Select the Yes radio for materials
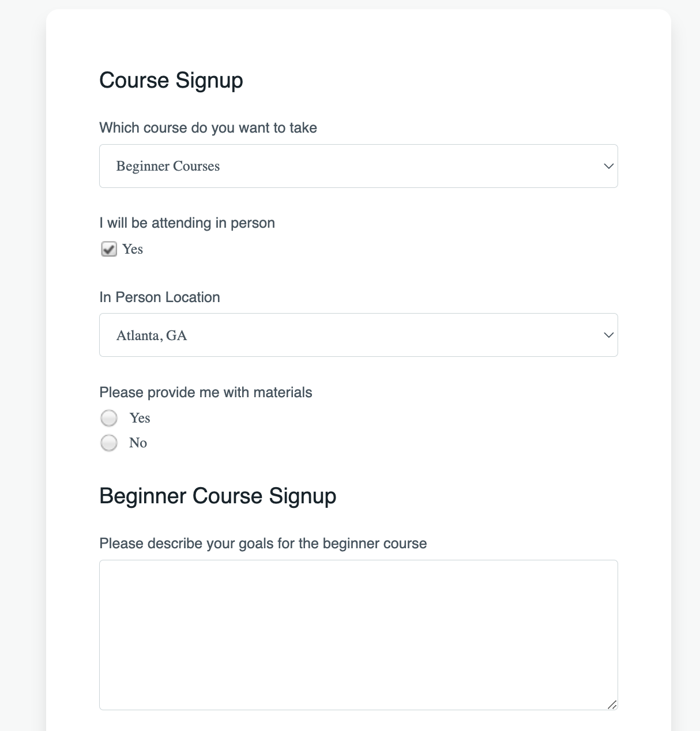 click(109, 418)
